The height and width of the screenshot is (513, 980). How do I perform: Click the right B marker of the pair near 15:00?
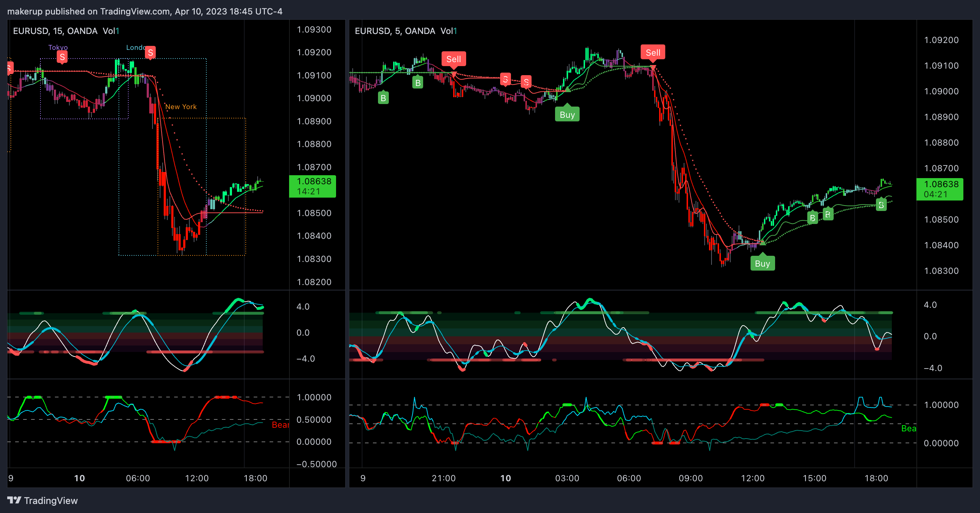(x=828, y=214)
